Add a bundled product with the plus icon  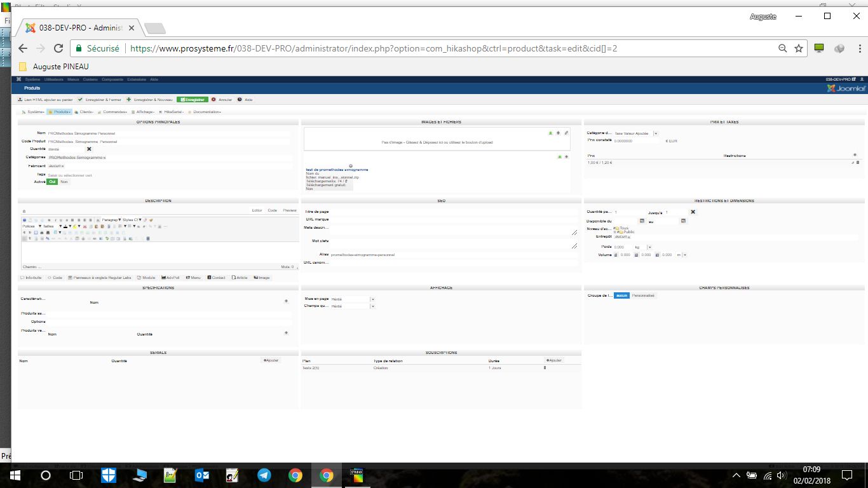286,332
